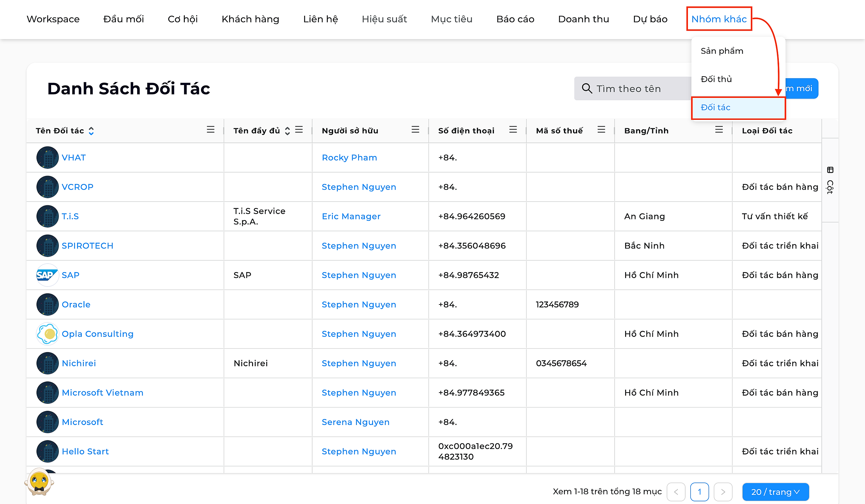Click the SAP logo avatar

[x=47, y=275]
